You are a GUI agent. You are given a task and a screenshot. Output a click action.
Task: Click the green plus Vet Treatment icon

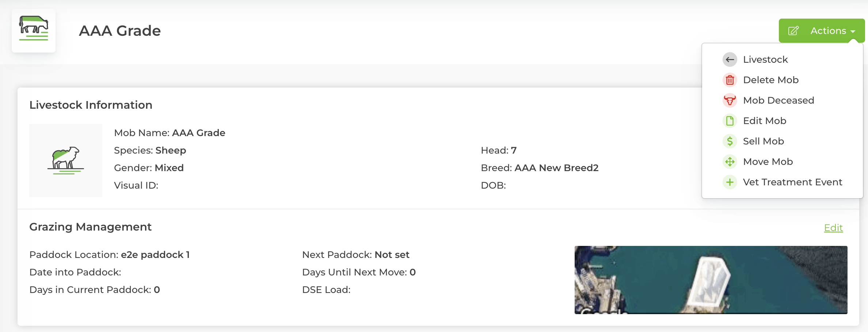point(730,182)
